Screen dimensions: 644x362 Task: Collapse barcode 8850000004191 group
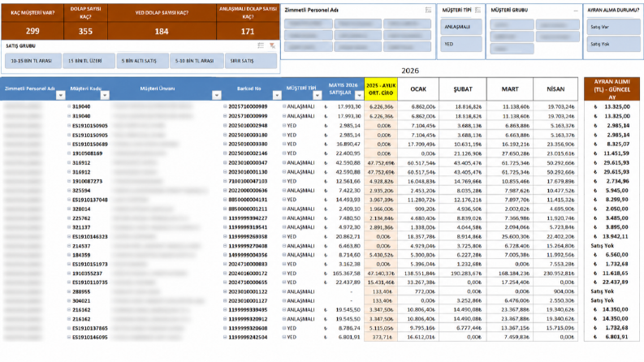(225, 200)
